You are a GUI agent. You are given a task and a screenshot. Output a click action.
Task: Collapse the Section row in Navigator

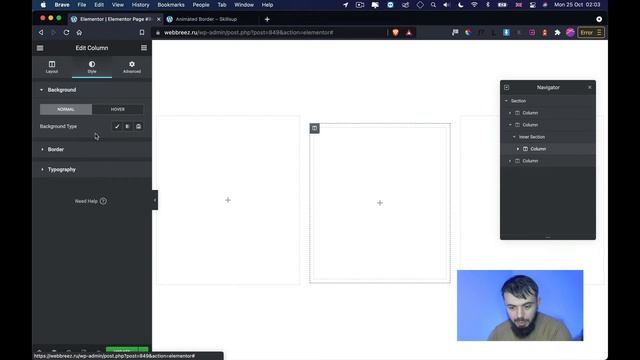507,101
